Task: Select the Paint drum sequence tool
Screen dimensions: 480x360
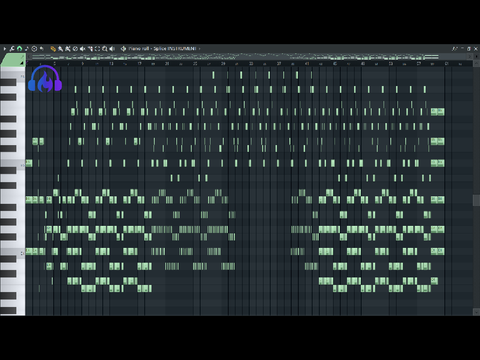Action: pos(68,49)
